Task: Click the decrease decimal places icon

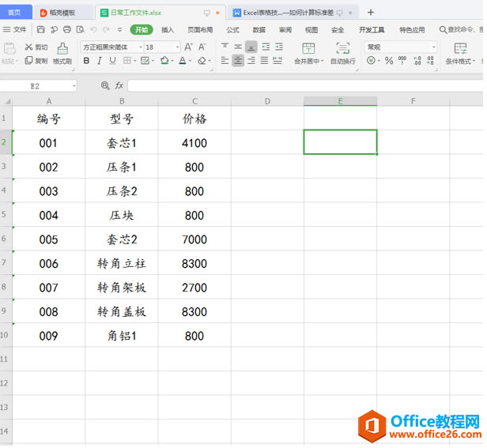Action: point(430,60)
